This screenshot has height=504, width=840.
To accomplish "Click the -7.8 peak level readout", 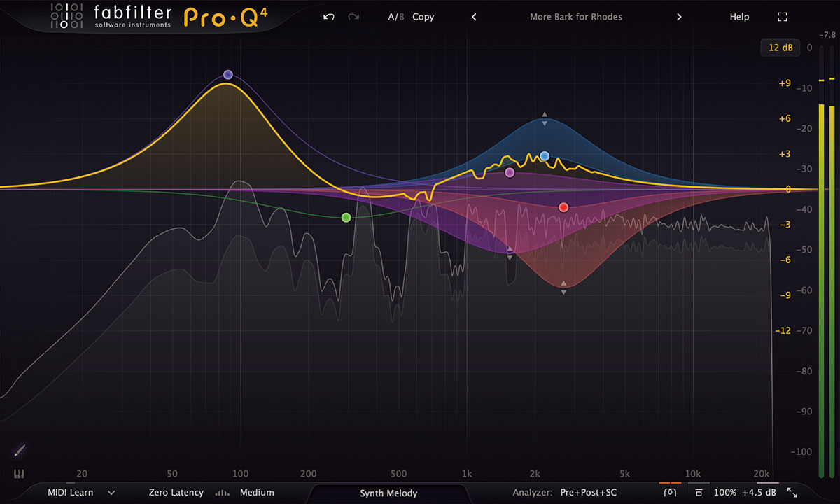I will (827, 34).
